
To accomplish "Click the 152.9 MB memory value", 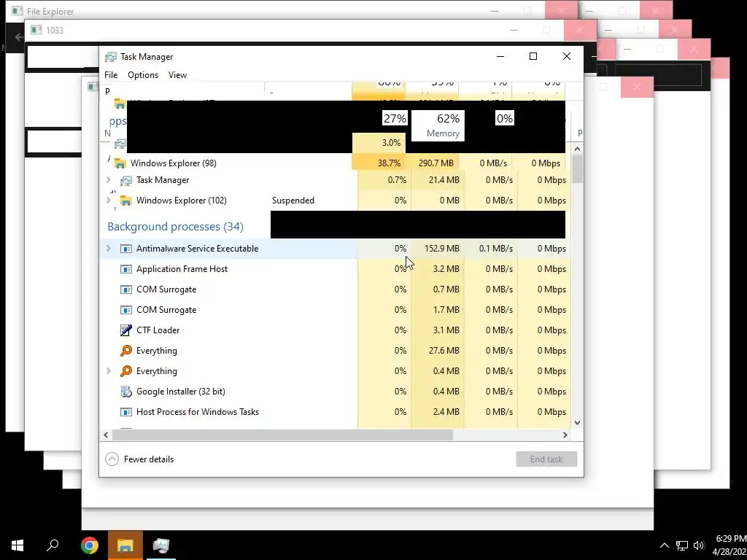I will click(x=441, y=249).
